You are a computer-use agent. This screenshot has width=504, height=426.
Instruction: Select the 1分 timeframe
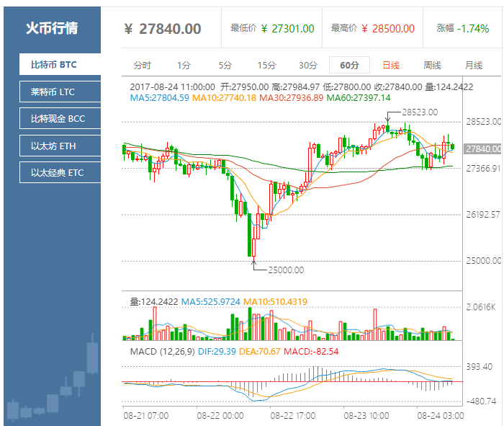coord(184,66)
